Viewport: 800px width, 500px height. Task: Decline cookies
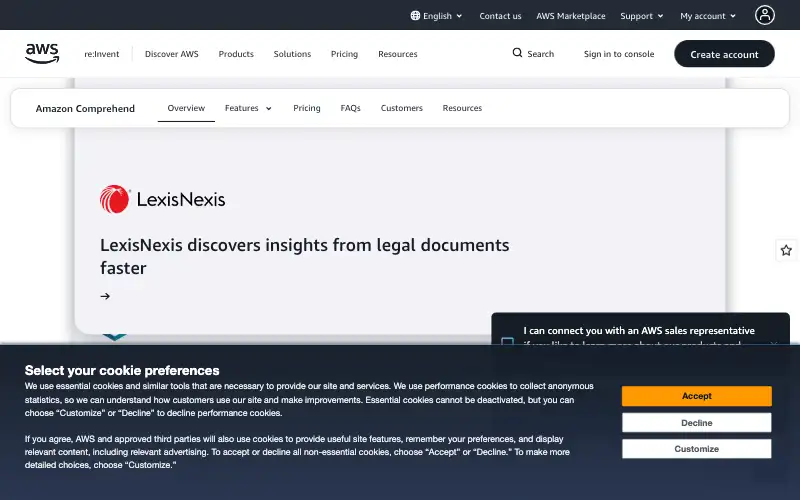point(696,422)
